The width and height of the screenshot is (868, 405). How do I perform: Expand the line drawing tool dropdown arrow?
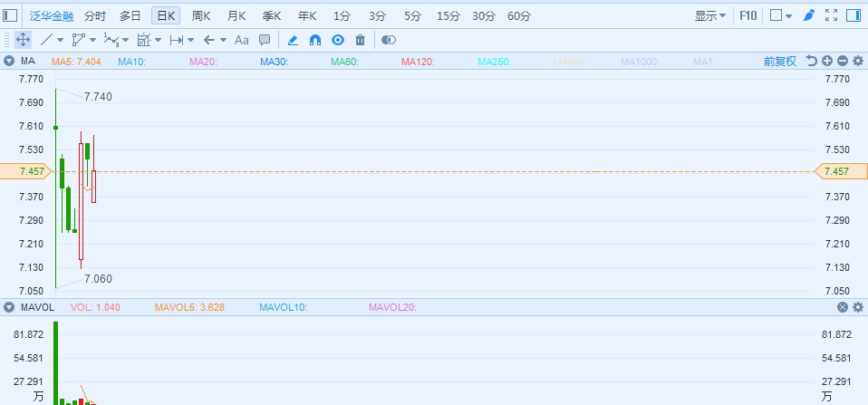click(61, 40)
